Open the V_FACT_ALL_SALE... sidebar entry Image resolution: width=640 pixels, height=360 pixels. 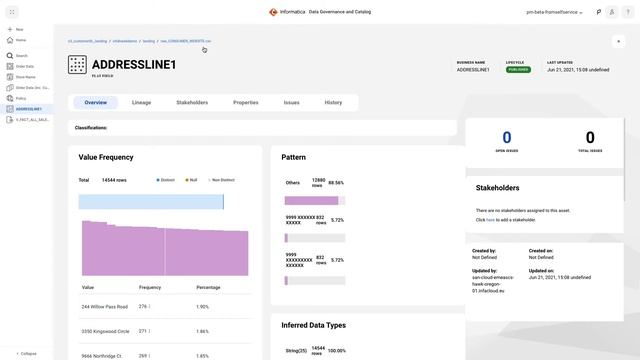coord(27,120)
